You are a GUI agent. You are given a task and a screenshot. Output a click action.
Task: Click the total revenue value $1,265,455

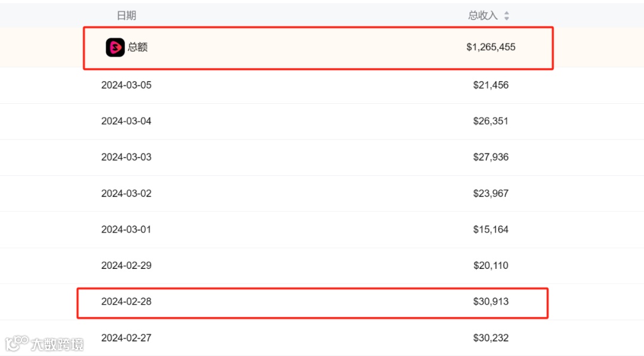pos(491,47)
